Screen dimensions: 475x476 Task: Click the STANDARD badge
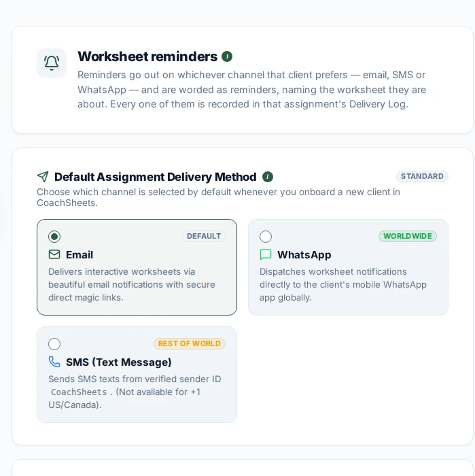click(x=422, y=176)
